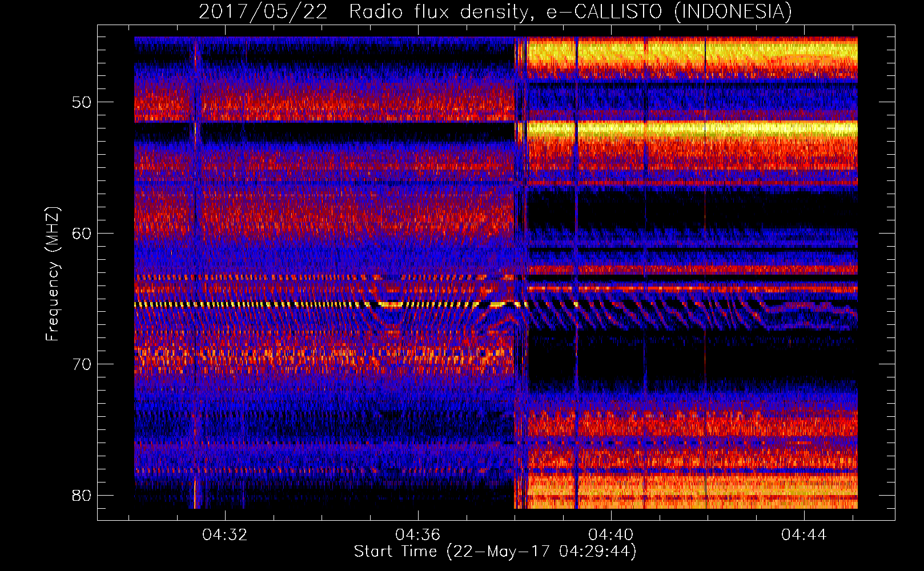Click the plot title '2017/05/22 Radio flux density'
This screenshot has width=924, height=571.
pos(496,11)
